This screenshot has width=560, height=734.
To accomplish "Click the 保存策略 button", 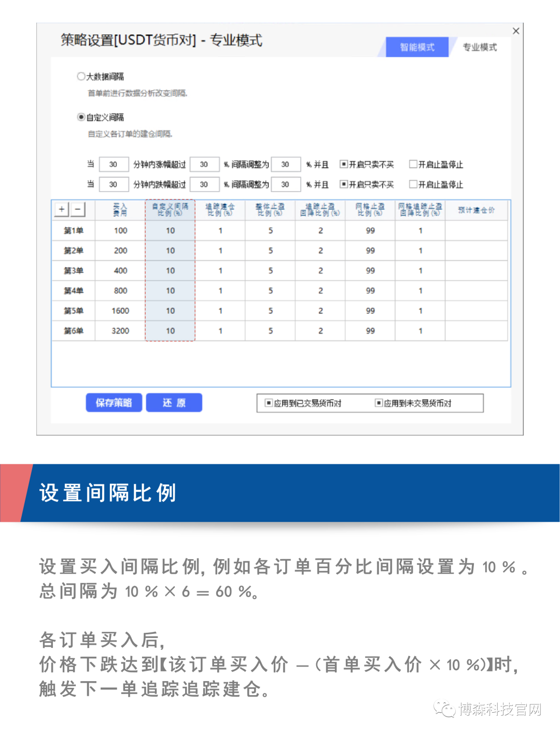I will click(x=114, y=403).
